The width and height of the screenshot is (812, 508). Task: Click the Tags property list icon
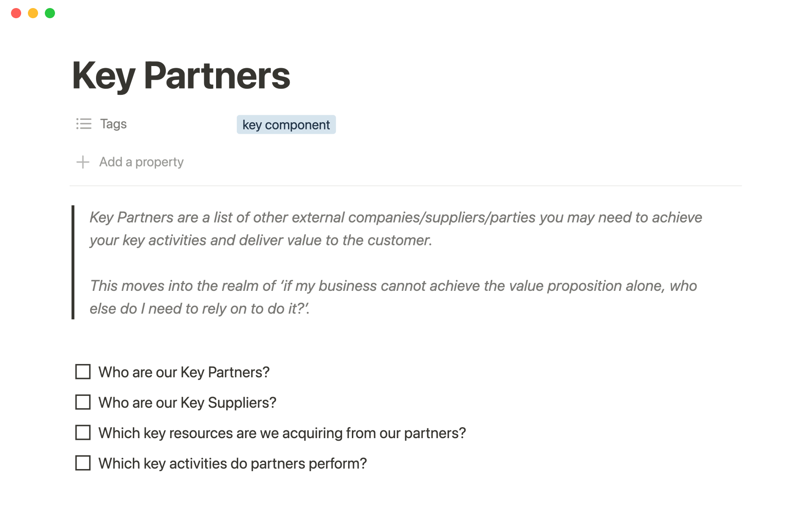coord(83,124)
